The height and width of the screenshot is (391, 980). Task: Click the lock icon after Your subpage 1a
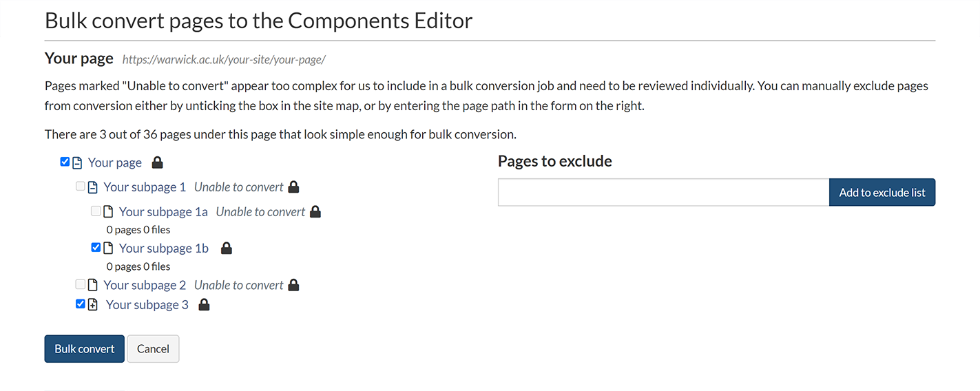click(x=315, y=212)
